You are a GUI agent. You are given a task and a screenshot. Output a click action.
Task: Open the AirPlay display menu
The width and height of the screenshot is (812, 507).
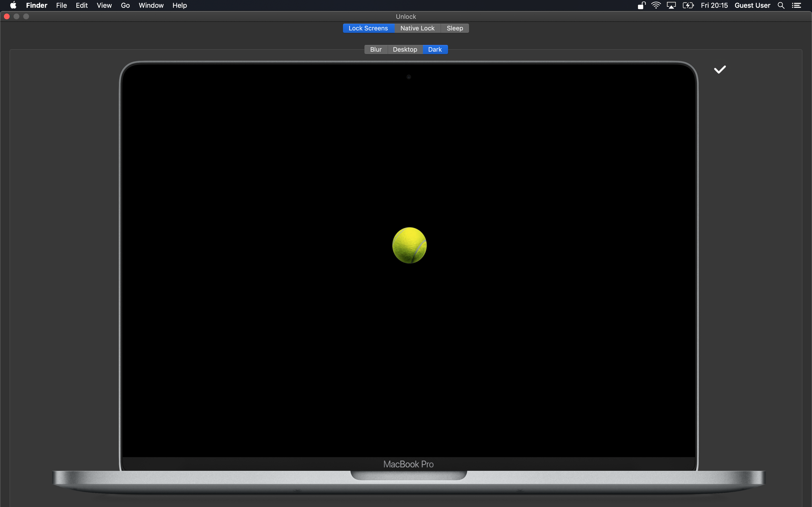coord(671,5)
